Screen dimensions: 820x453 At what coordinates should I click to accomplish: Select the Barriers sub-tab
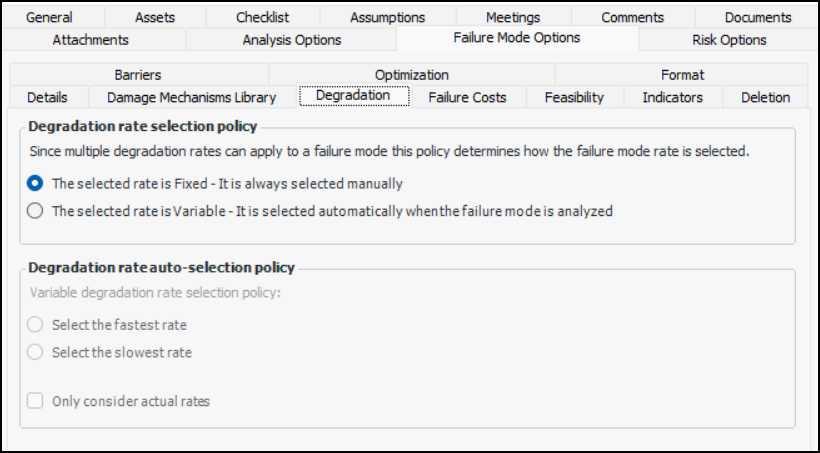point(137,75)
